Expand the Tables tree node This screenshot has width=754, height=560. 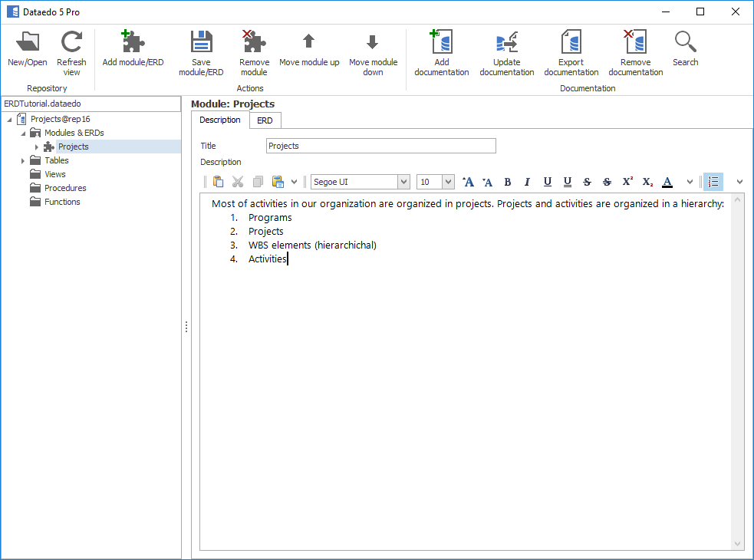coord(23,160)
